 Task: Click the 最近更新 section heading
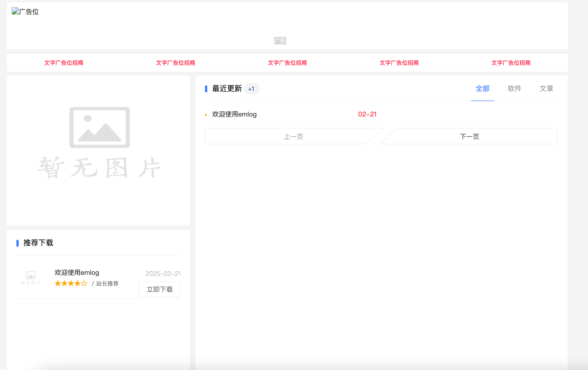coord(227,88)
